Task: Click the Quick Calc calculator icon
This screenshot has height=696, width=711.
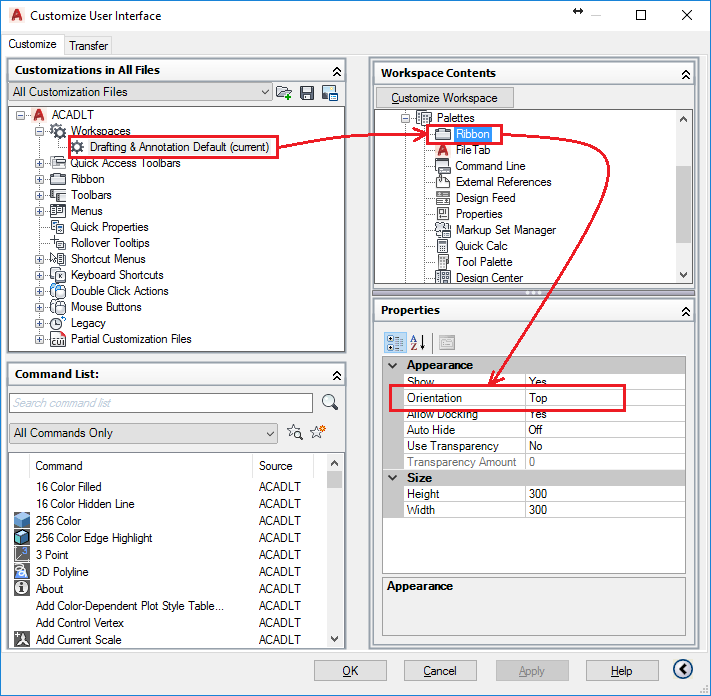Action: click(442, 246)
